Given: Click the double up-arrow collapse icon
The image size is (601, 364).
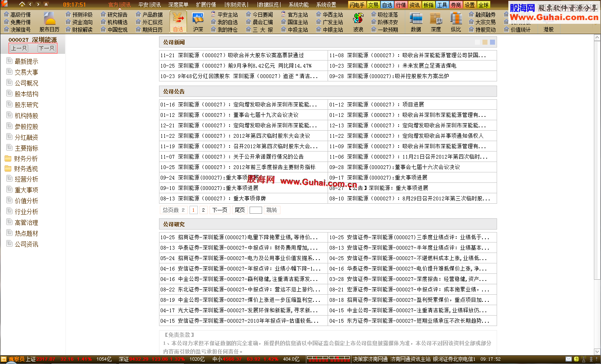Looking at the screenshot, I should [x=46, y=4].
